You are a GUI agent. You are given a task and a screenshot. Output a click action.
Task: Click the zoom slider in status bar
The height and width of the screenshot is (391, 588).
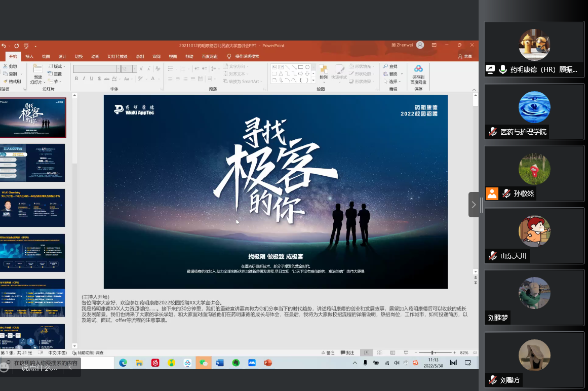432,353
